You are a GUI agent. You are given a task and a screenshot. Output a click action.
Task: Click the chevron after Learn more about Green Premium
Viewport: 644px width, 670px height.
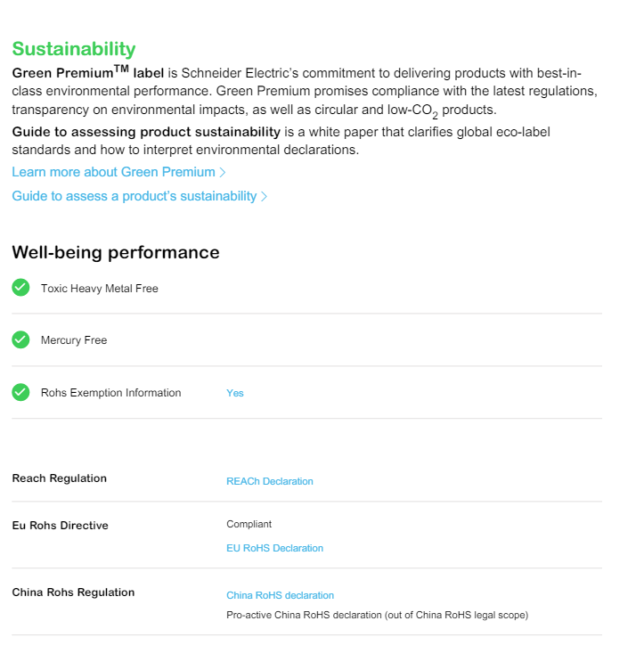pyautogui.click(x=223, y=172)
